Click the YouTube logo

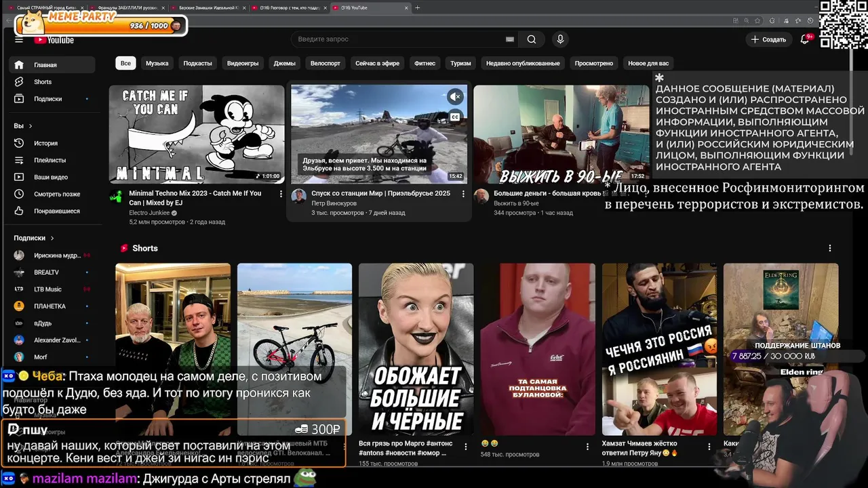pyautogui.click(x=54, y=40)
